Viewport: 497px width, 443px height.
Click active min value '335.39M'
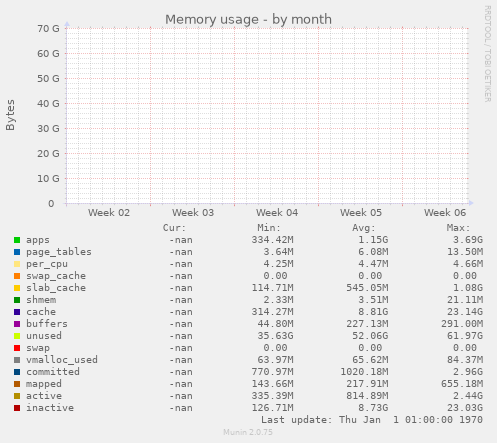(x=273, y=396)
